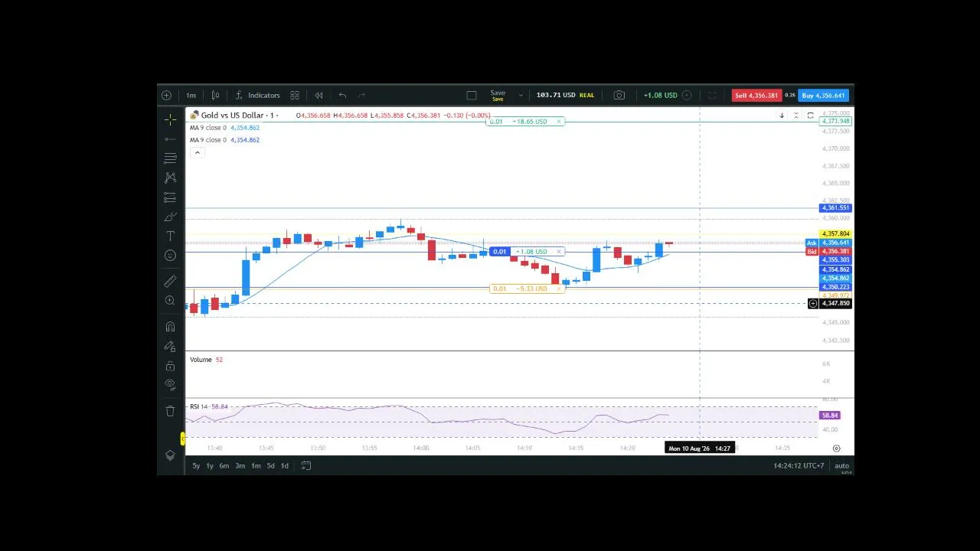Open the 1m timeframe selector

point(191,96)
